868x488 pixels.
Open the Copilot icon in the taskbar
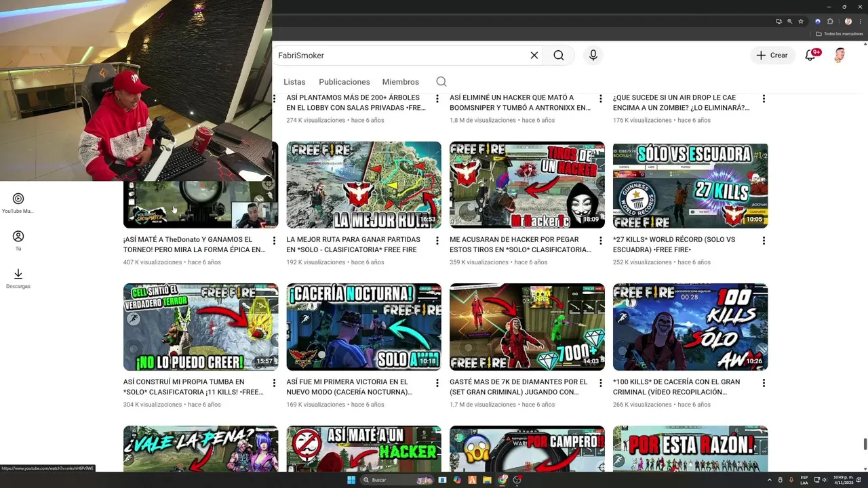(457, 480)
